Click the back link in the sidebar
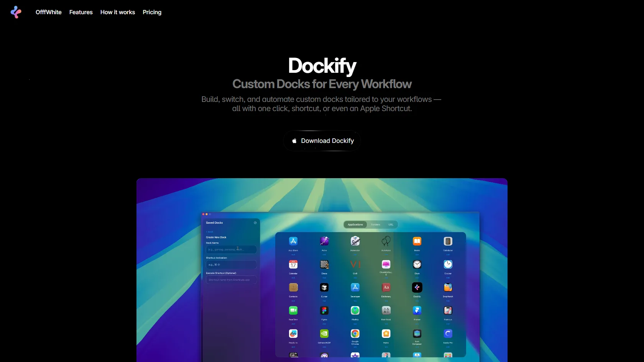The image size is (644, 362). pos(209,231)
